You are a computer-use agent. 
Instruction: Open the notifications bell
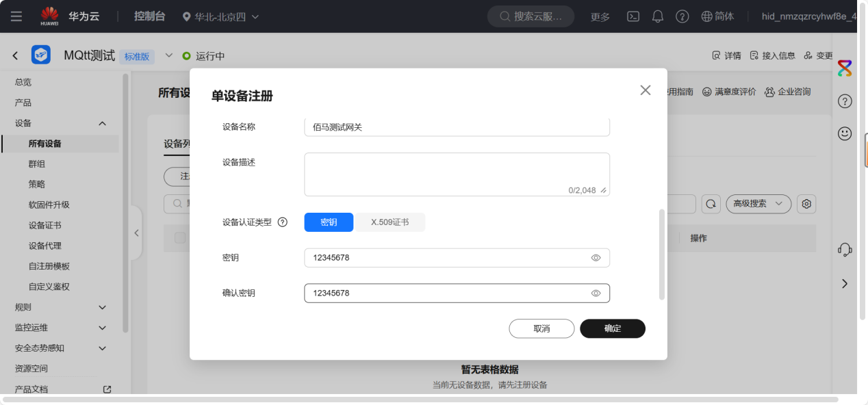[658, 16]
